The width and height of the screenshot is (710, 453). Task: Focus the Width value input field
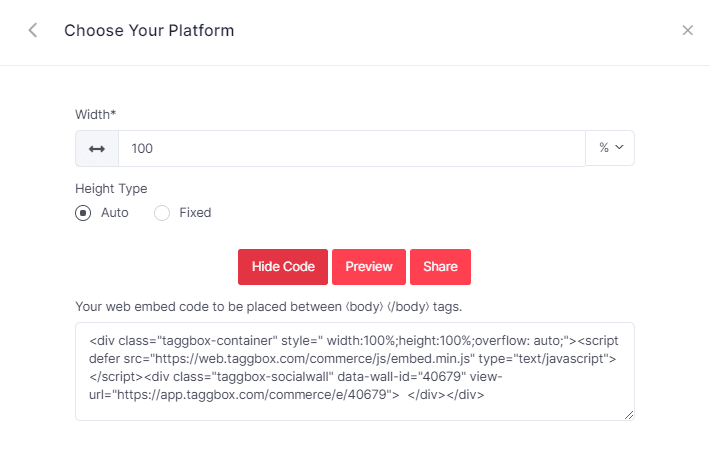350,148
